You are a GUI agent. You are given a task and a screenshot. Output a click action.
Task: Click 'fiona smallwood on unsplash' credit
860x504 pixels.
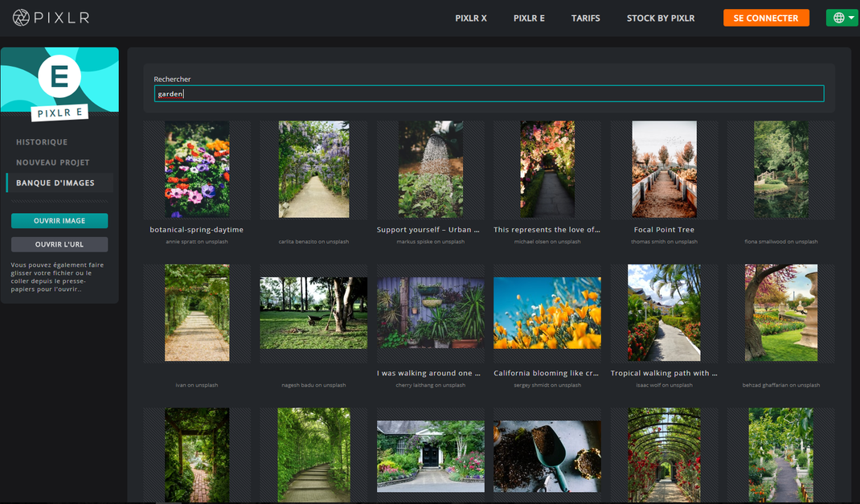click(781, 242)
